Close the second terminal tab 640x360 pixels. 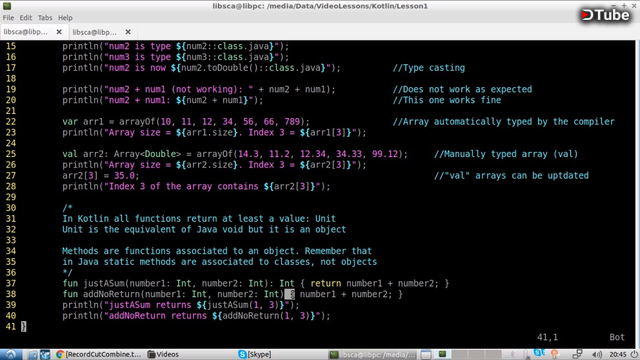[x=128, y=31]
